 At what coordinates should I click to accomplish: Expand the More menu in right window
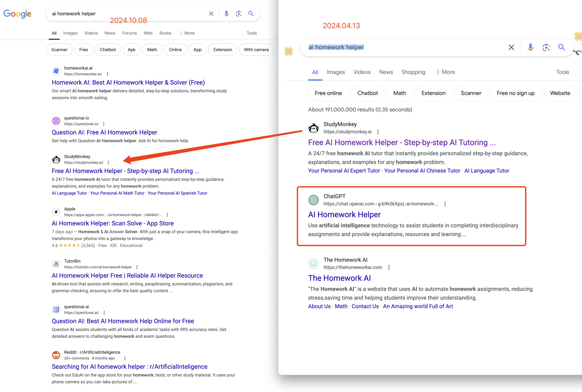click(446, 72)
